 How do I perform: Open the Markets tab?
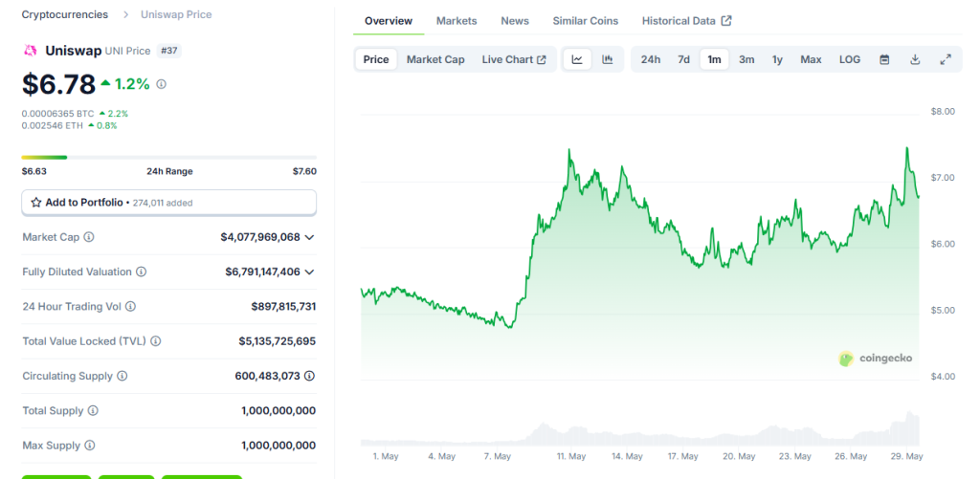[457, 21]
